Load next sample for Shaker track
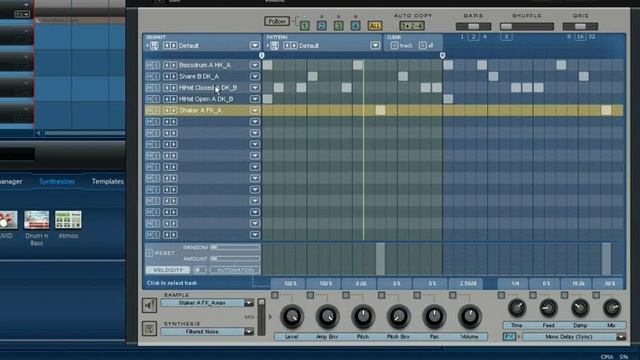The image size is (640, 360). 173,110
